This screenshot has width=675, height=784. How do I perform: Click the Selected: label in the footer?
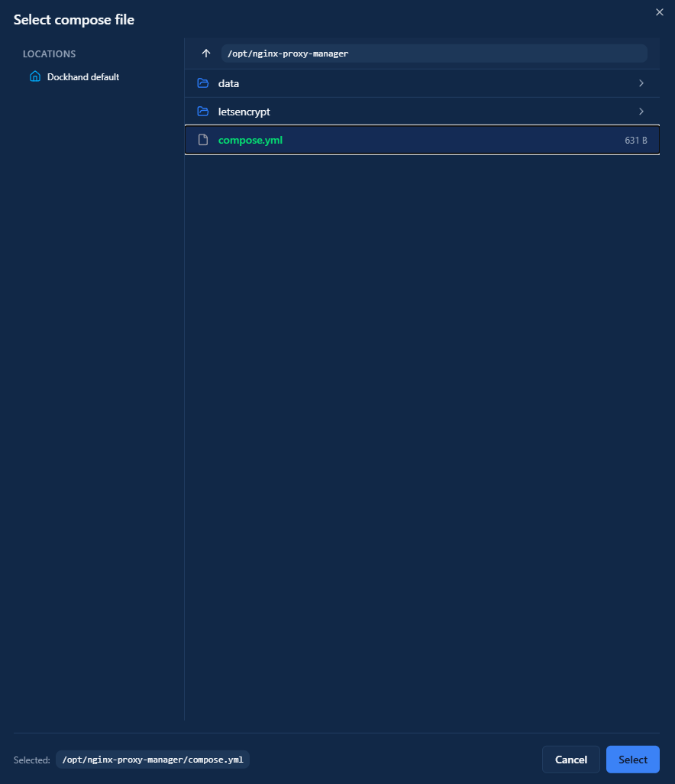31,760
